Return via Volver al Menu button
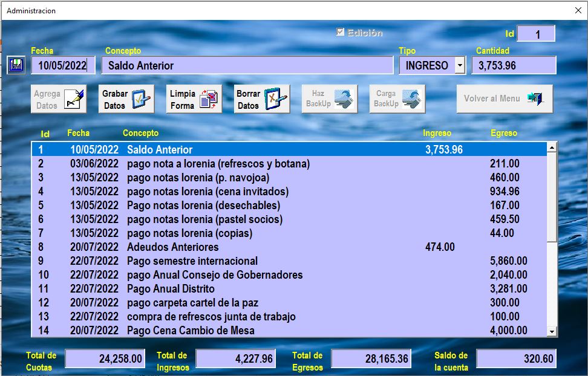 (505, 99)
